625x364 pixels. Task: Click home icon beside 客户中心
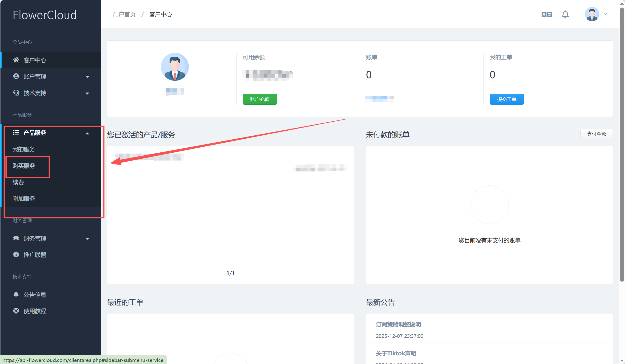[x=16, y=60]
